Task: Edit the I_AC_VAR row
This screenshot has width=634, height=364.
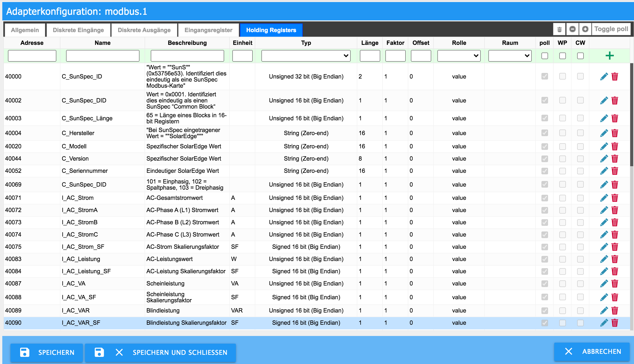Action: pyautogui.click(x=604, y=310)
